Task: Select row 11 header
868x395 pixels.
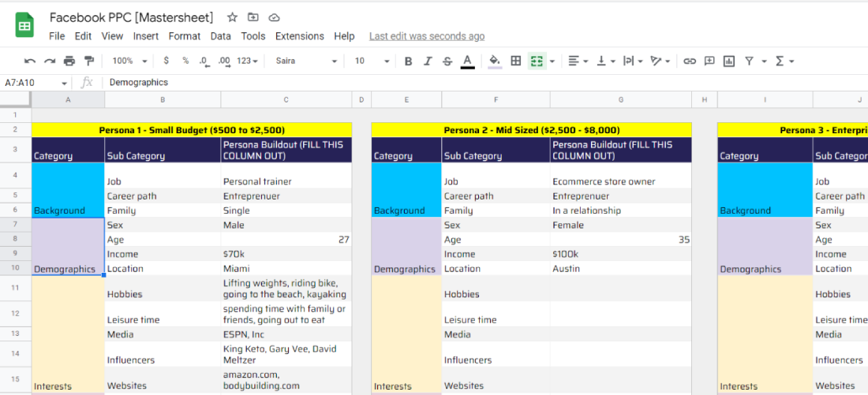Action: pyautogui.click(x=16, y=289)
